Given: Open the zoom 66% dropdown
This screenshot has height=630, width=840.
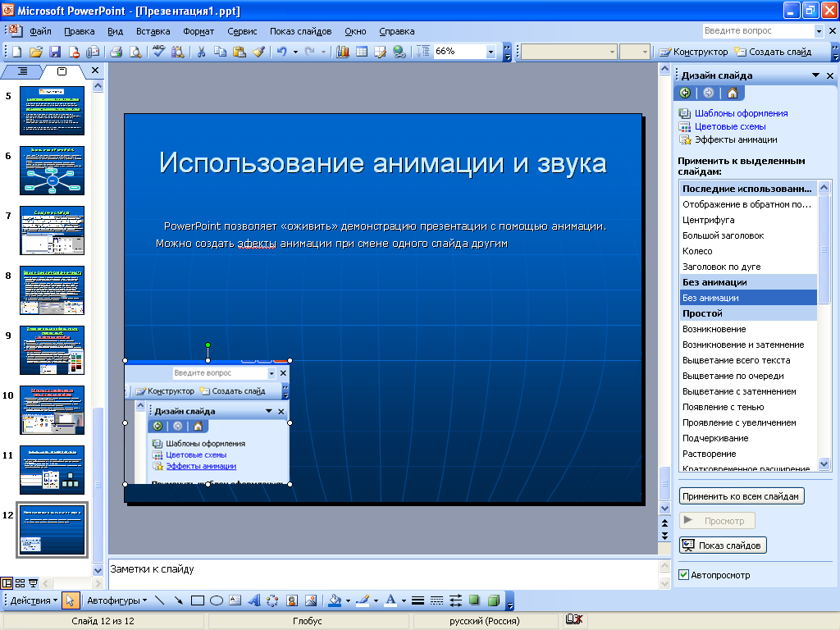Looking at the screenshot, I should [491, 52].
